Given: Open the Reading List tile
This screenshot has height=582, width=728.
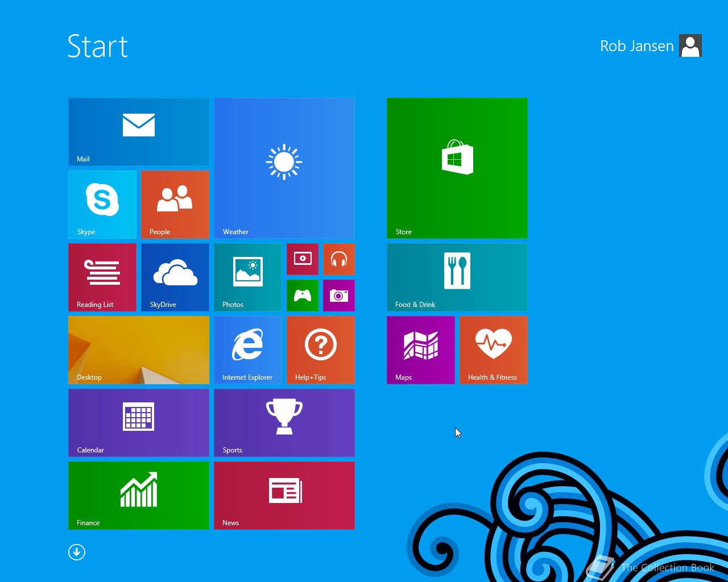Looking at the screenshot, I should click(102, 277).
